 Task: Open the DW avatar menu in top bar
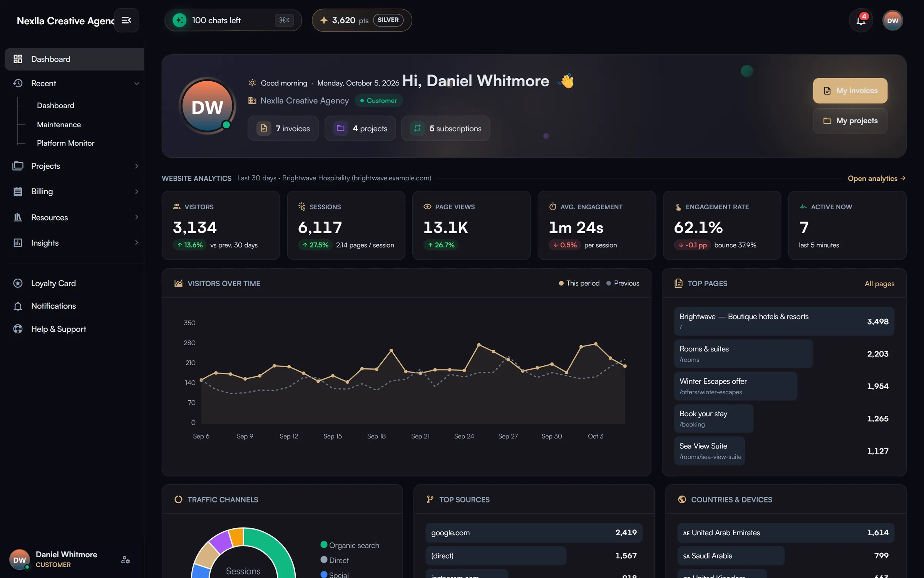892,20
